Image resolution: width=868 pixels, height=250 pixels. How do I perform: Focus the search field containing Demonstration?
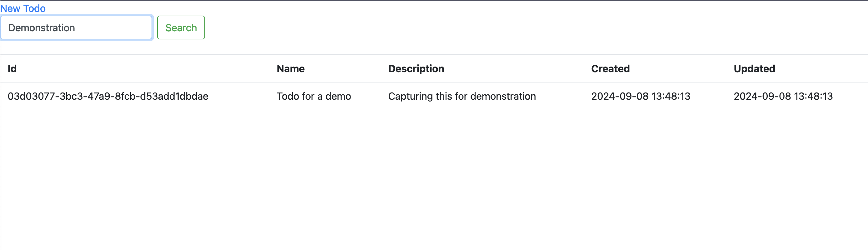pos(76,27)
